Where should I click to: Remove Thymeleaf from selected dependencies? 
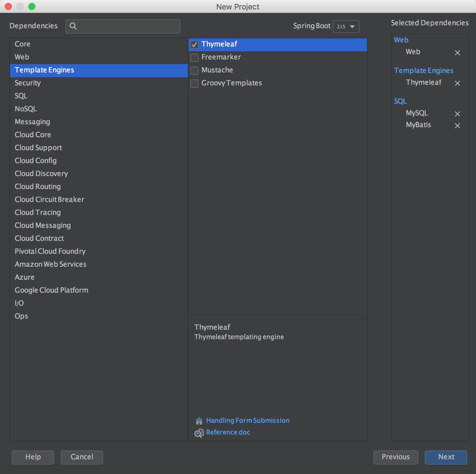(457, 83)
